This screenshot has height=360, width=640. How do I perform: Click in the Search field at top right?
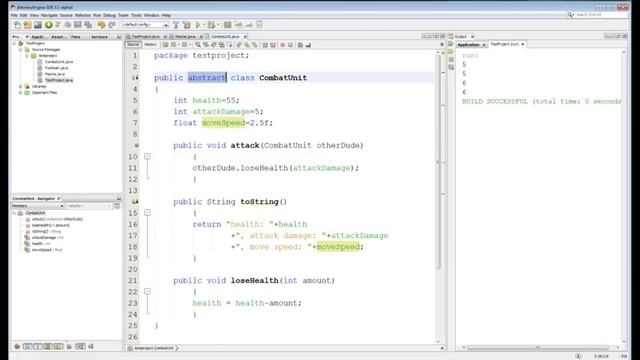click(x=598, y=15)
